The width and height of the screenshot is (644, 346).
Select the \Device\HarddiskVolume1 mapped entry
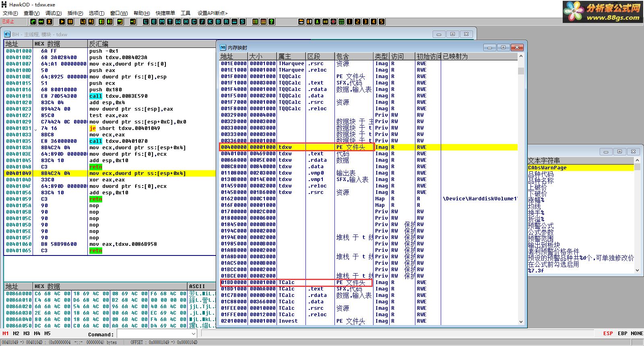coord(480,199)
